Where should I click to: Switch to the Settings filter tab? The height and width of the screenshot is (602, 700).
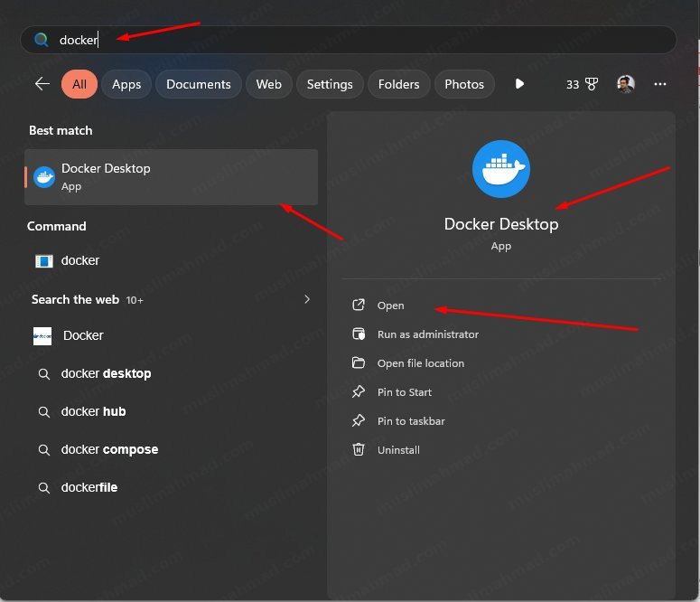point(330,84)
